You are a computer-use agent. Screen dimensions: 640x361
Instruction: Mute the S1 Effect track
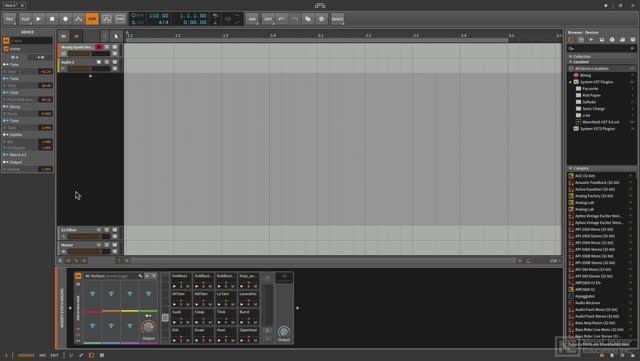point(115,230)
